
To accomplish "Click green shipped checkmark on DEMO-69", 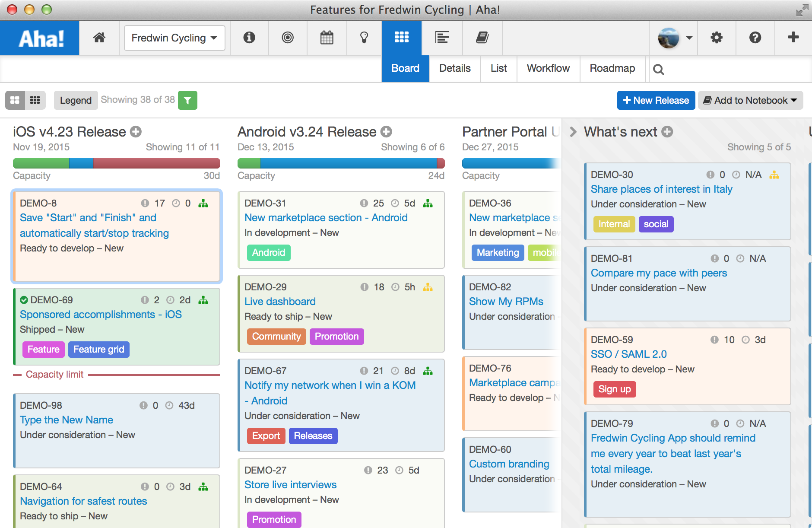I will tap(24, 300).
